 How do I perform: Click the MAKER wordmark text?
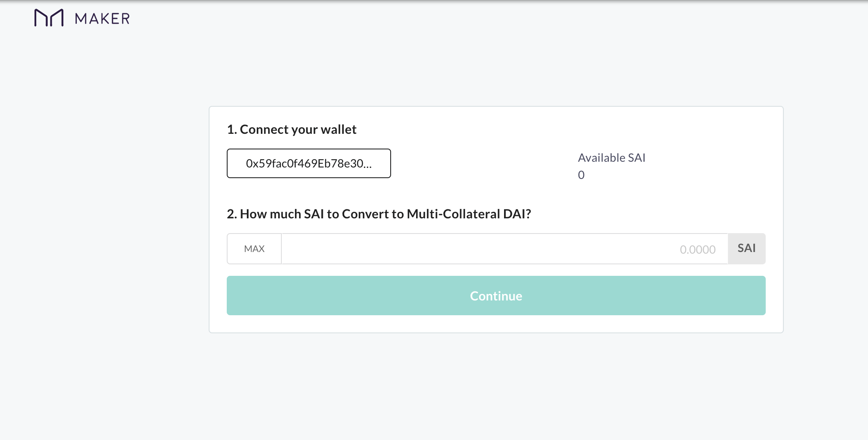point(102,19)
